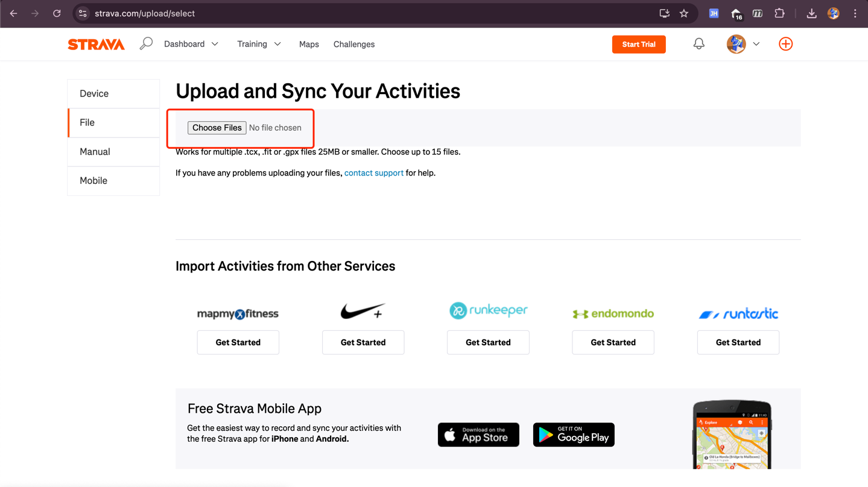Open Maps in the navigation bar
The image size is (868, 487).
(x=309, y=44)
